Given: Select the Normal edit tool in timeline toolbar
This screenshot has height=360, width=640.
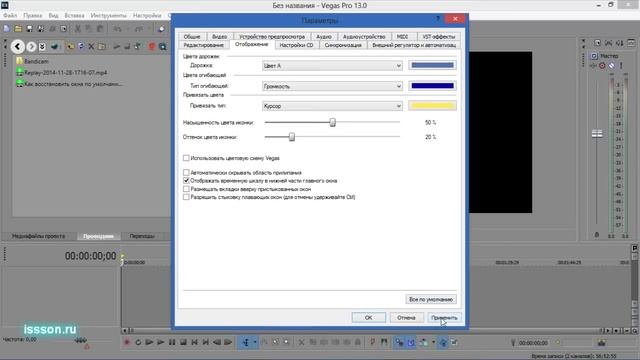Looking at the screenshot, I should pos(246,342).
